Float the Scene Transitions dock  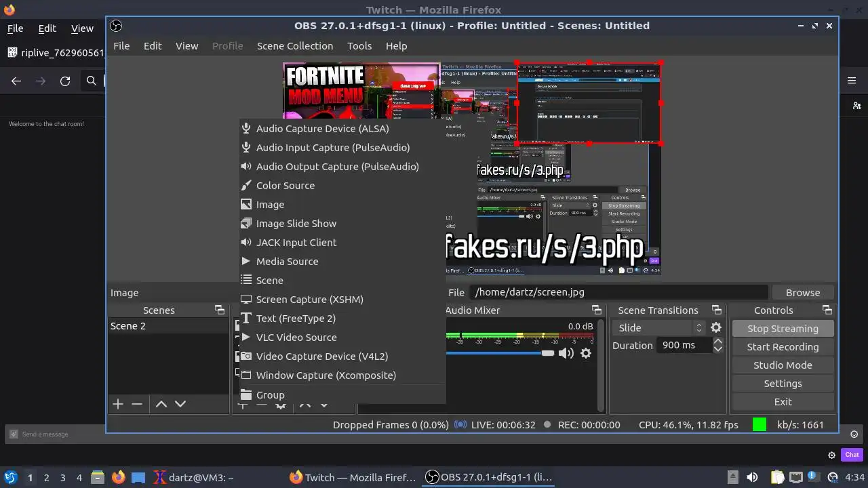point(717,310)
